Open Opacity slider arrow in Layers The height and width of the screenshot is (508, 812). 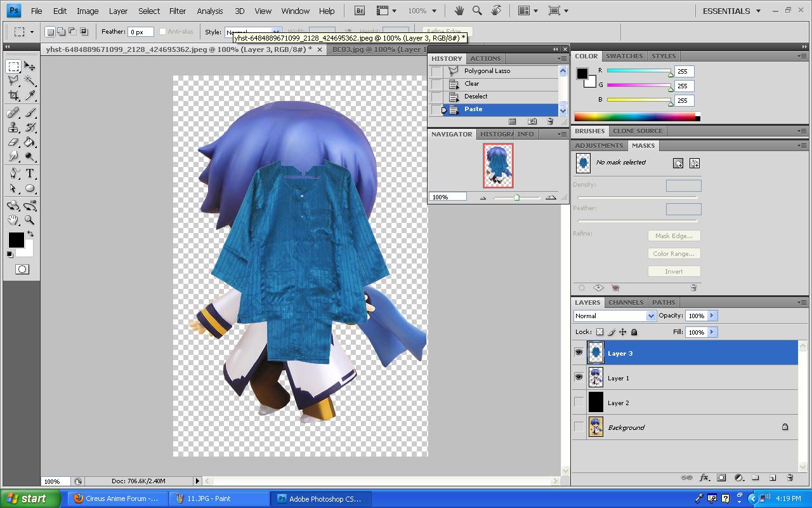(712, 316)
